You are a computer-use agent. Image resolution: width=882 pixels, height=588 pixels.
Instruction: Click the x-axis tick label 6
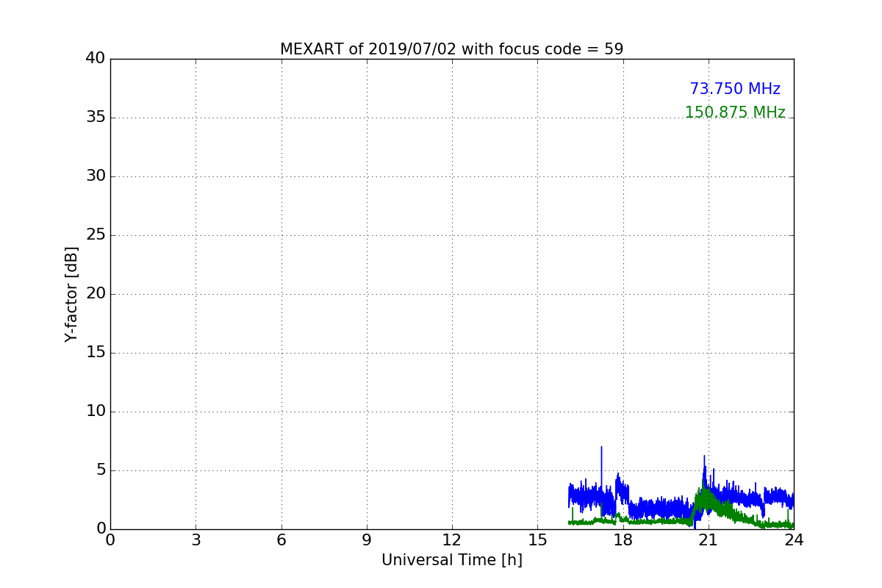(281, 539)
